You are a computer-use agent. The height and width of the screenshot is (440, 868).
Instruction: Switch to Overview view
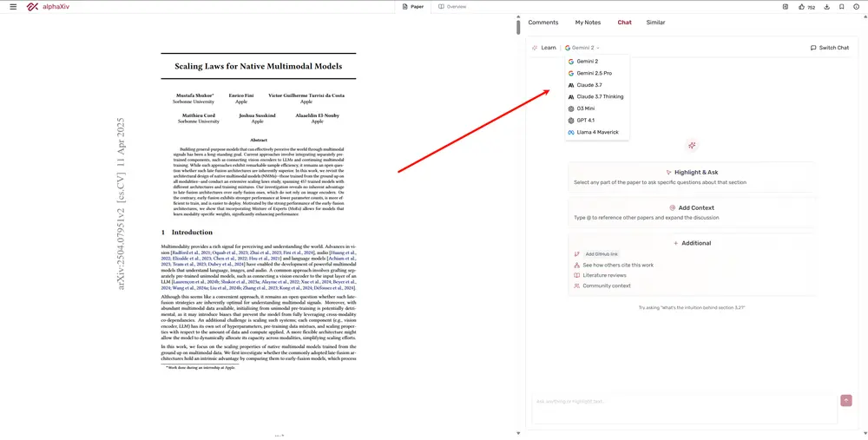pos(452,6)
